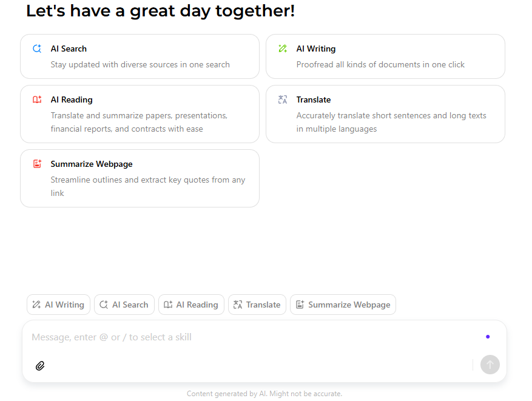Screen dimensions: 532x401
Task: Select the AI Reading skill chip
Action: pyautogui.click(x=191, y=305)
